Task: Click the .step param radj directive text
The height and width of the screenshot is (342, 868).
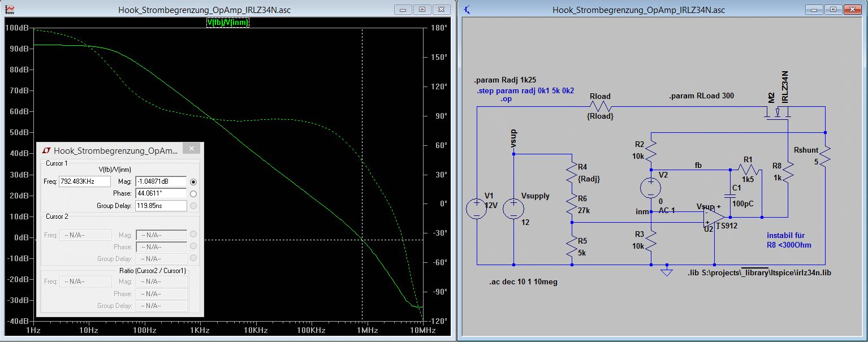Action: 525,91
